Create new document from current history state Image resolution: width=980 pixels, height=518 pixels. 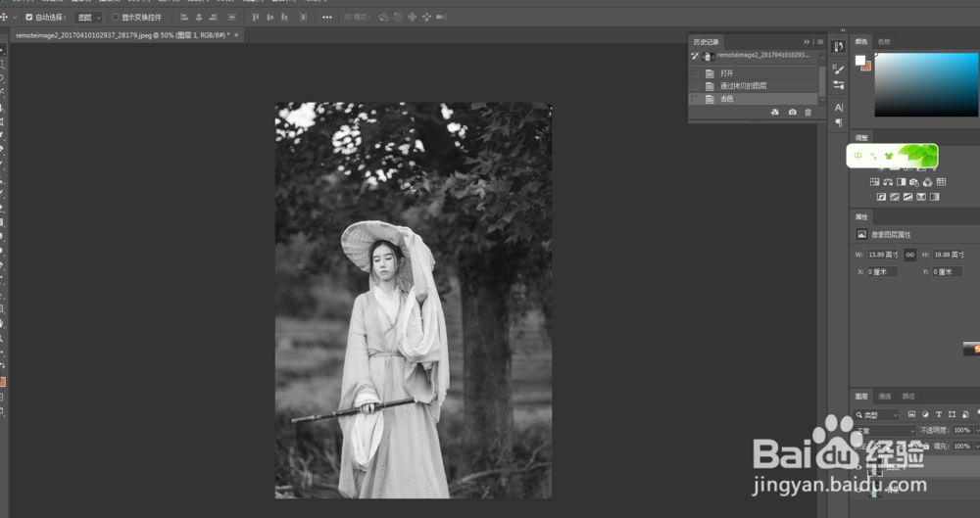coord(774,113)
